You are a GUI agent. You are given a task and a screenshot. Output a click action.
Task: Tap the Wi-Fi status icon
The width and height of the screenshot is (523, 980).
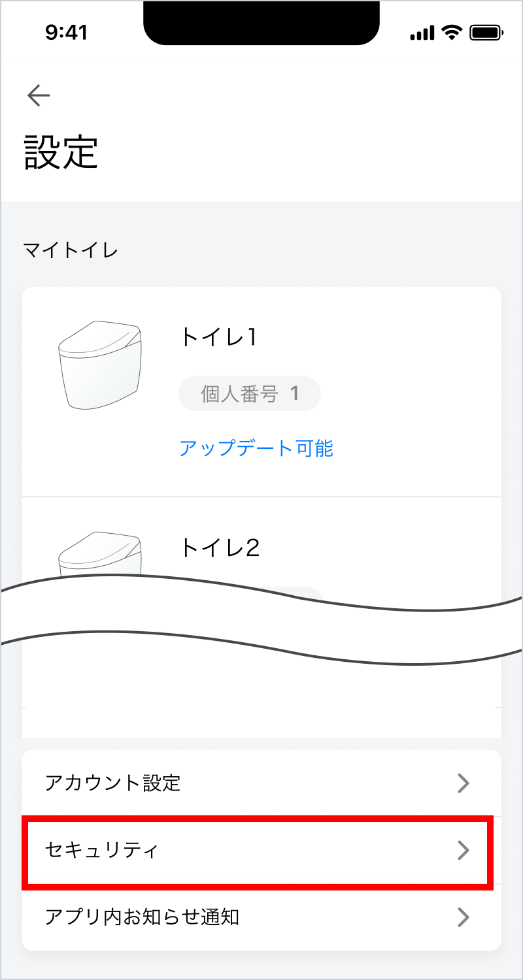click(x=451, y=33)
